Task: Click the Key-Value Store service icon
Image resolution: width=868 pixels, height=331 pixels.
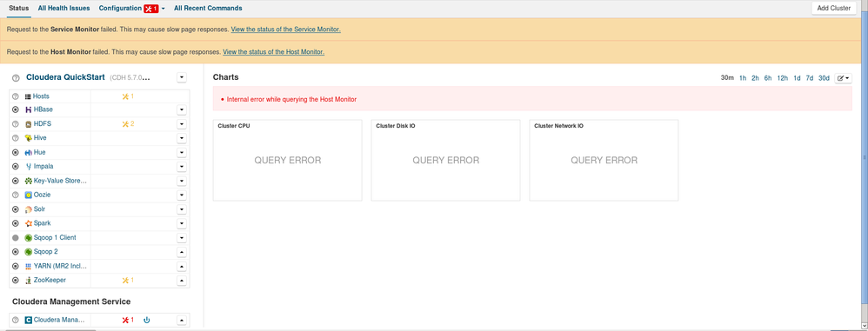Action: (x=28, y=181)
